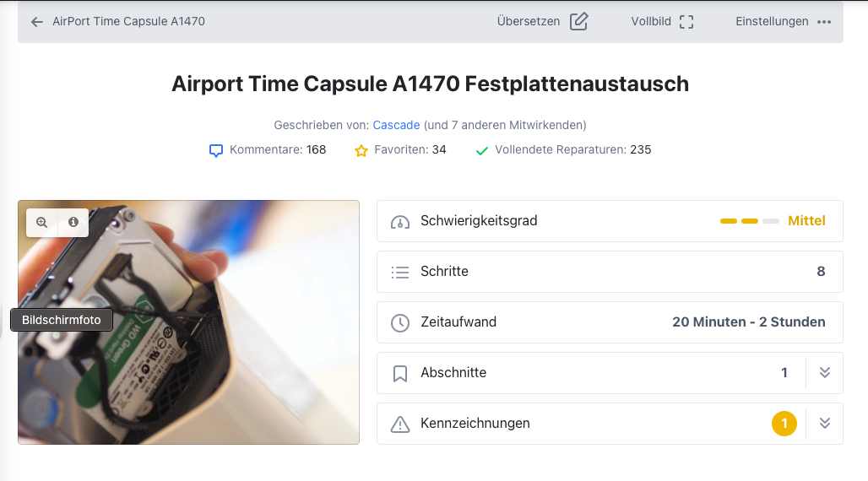Viewport: 868px width, 481px height.
Task: Click the Kennzeichnungen warning triangle icon
Action: click(400, 424)
